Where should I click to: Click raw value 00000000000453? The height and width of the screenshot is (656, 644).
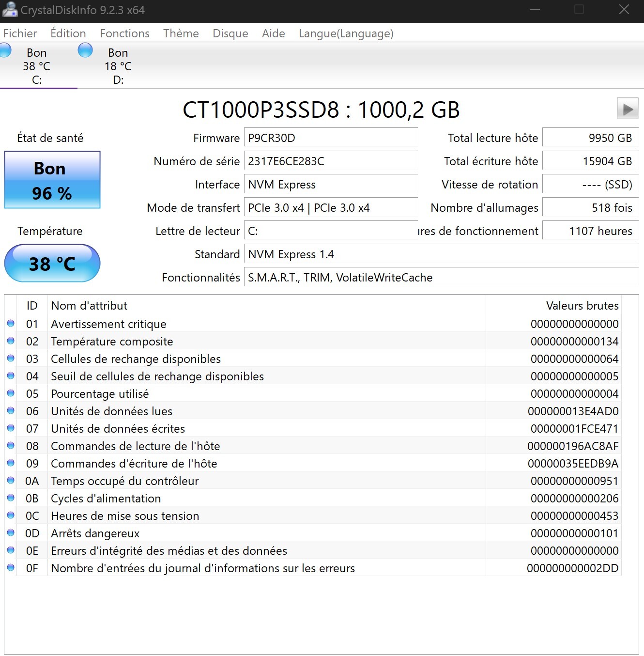pyautogui.click(x=574, y=516)
